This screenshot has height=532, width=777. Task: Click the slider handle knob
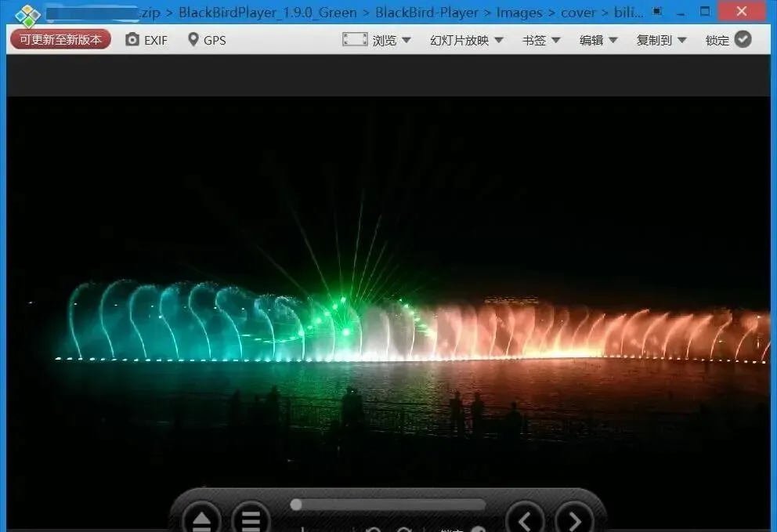click(x=296, y=505)
